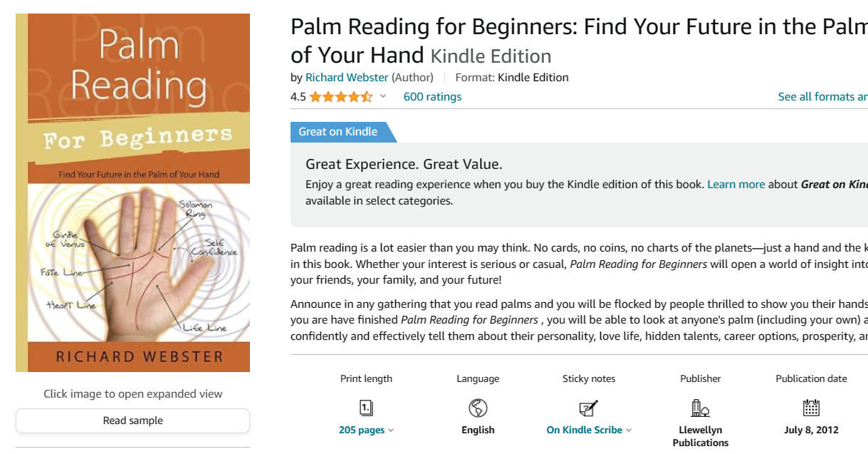View the 600 ratings link

tap(432, 97)
